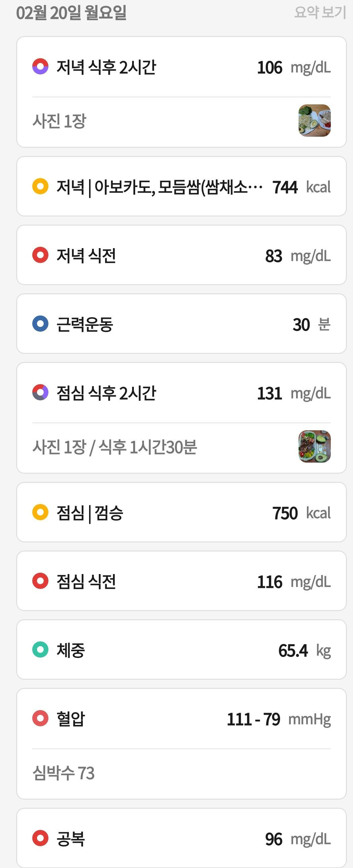Select the 사진 1장 / 식후 1시간30분 note
353x868 pixels.
tap(115, 447)
